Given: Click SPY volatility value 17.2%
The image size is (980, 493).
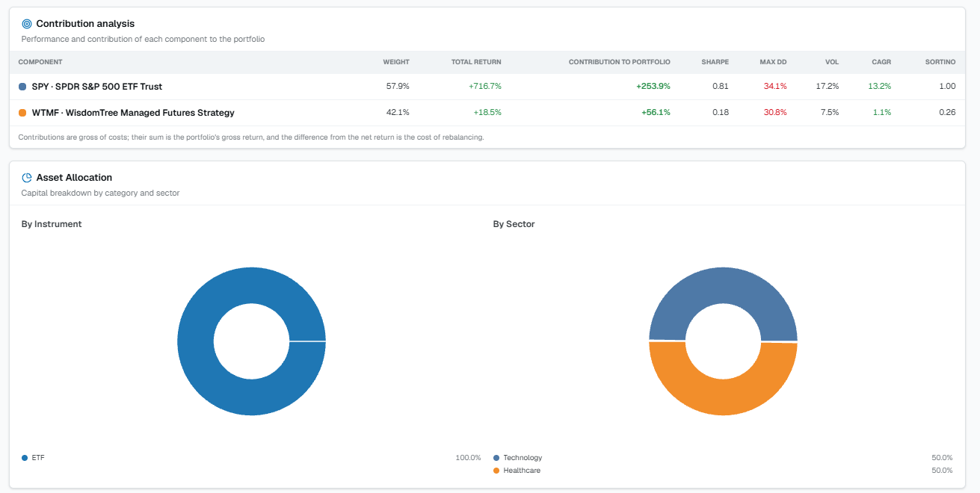Looking at the screenshot, I should [x=828, y=87].
